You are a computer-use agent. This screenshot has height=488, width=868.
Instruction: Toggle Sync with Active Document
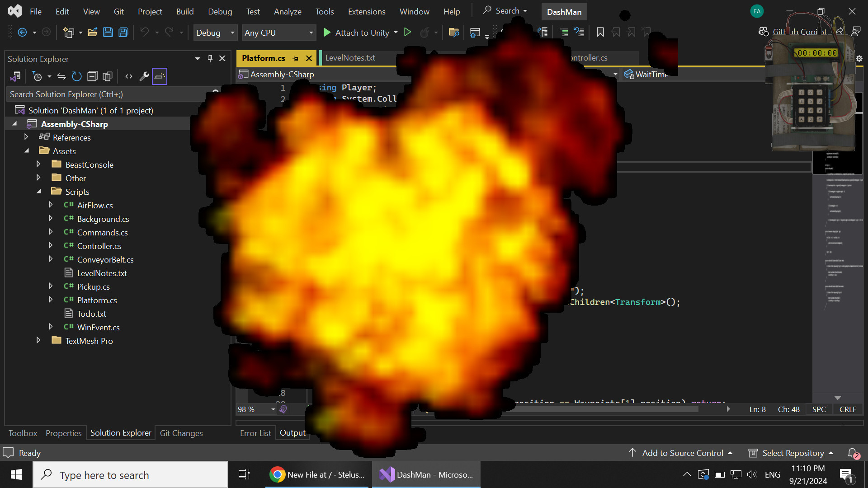point(61,76)
